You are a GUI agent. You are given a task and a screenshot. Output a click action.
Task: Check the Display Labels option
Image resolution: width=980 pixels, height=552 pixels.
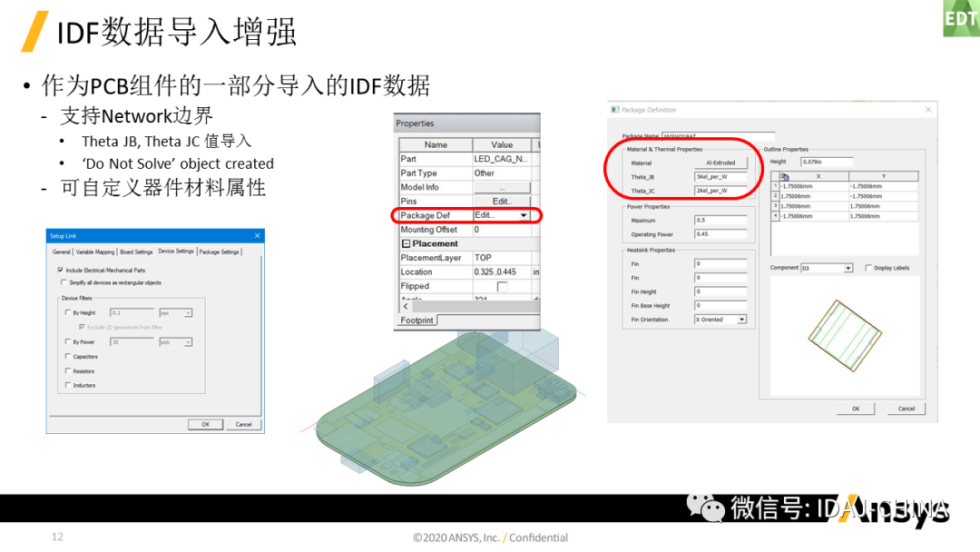pos(868,268)
